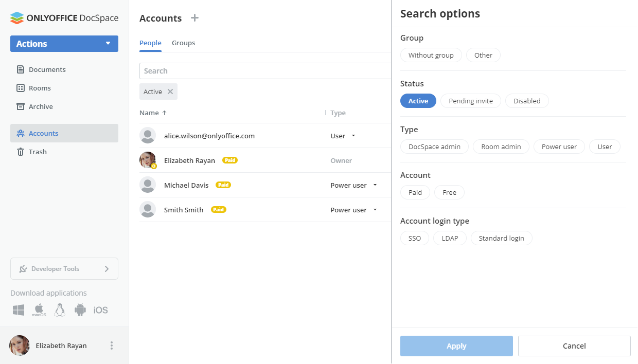Toggle the Active status filter
This screenshot has width=638, height=364.
(418, 101)
